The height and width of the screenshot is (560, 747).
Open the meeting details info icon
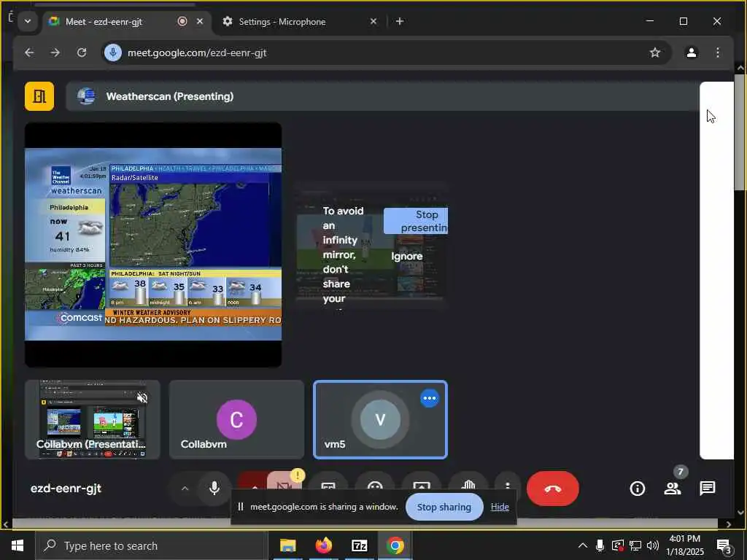(638, 488)
